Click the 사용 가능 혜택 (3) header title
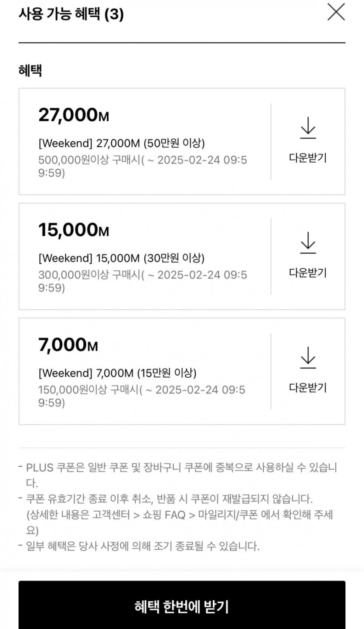 pos(71,14)
